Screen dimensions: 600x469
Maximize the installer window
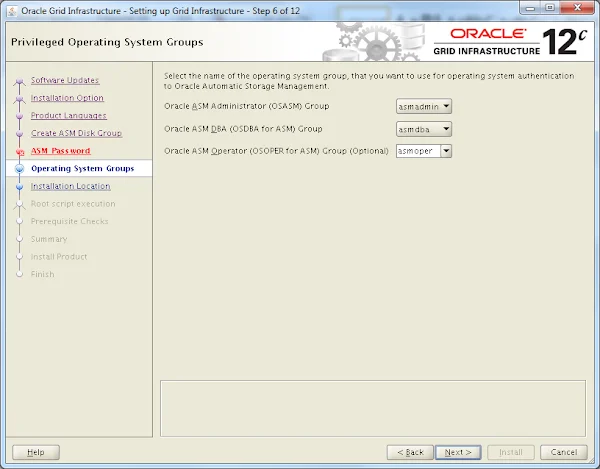point(550,8)
